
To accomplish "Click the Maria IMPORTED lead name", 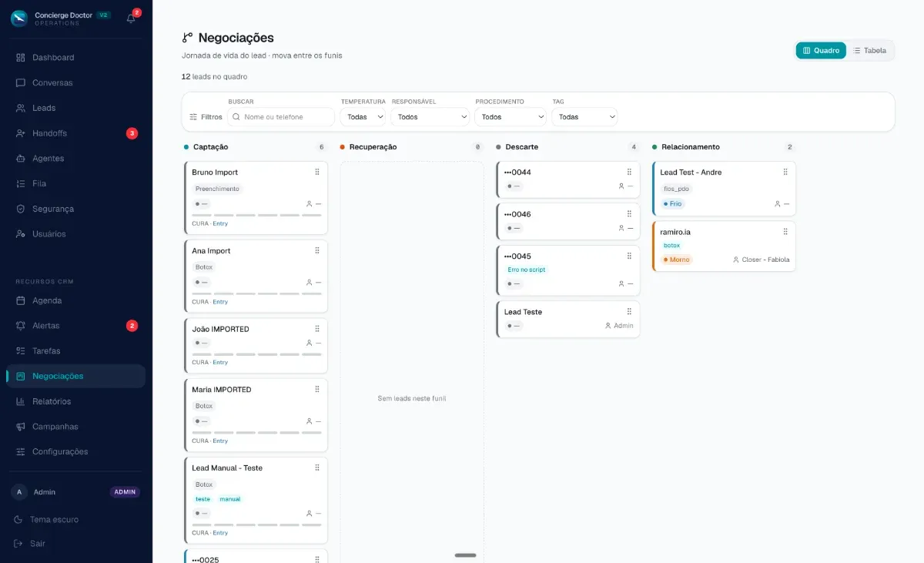I will pos(222,390).
